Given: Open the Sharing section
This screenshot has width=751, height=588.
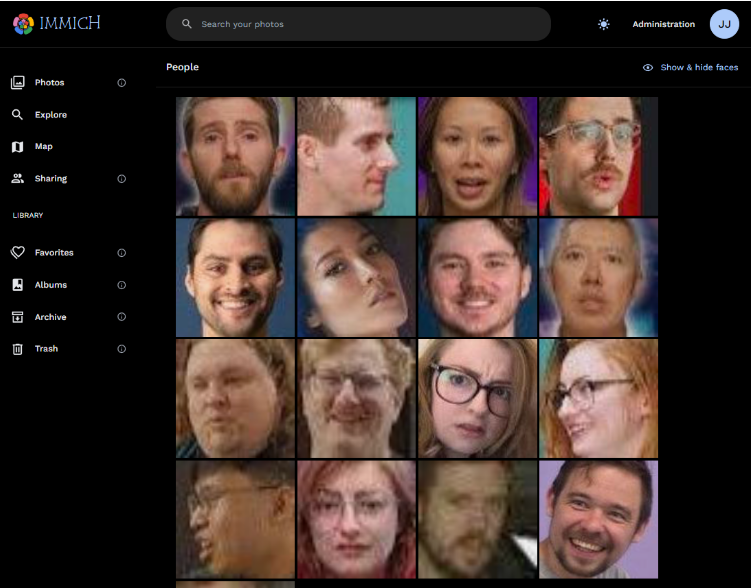Looking at the screenshot, I should tap(51, 179).
